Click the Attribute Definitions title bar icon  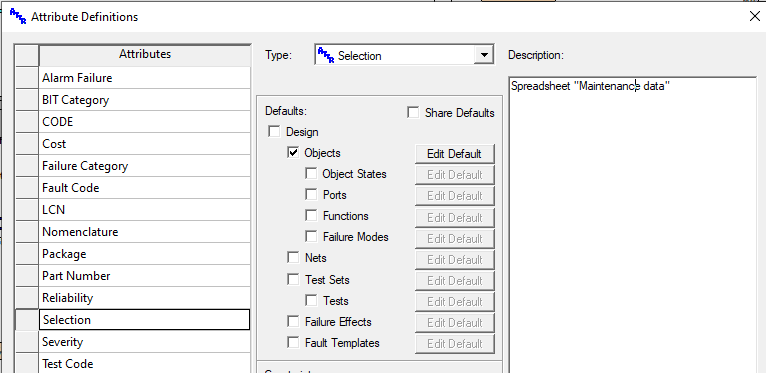[18, 16]
